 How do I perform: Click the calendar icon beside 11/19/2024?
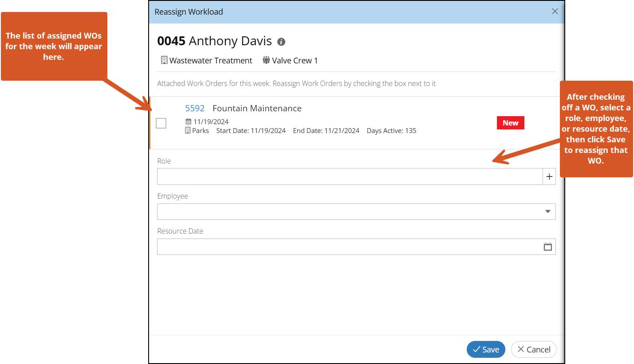pyautogui.click(x=188, y=122)
